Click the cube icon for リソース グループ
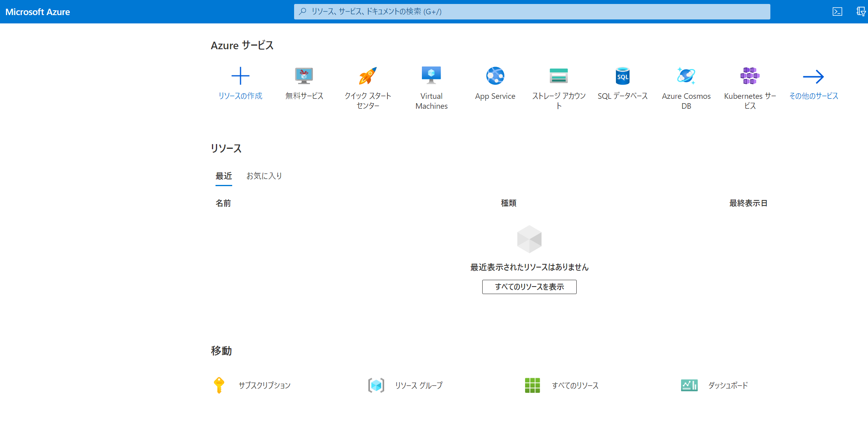This screenshot has width=868, height=427. [x=376, y=385]
